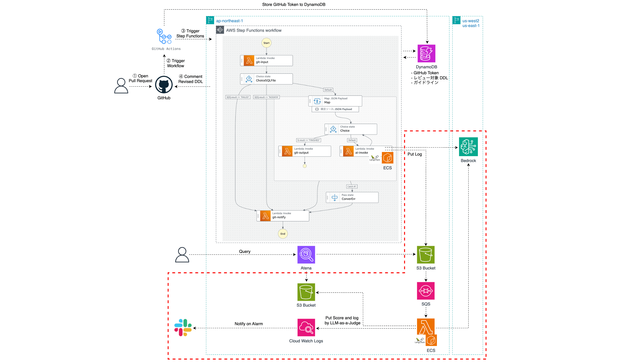Click the $[0].result == "NODATA" condition label
The height and width of the screenshot is (364, 639).
point(266,97)
